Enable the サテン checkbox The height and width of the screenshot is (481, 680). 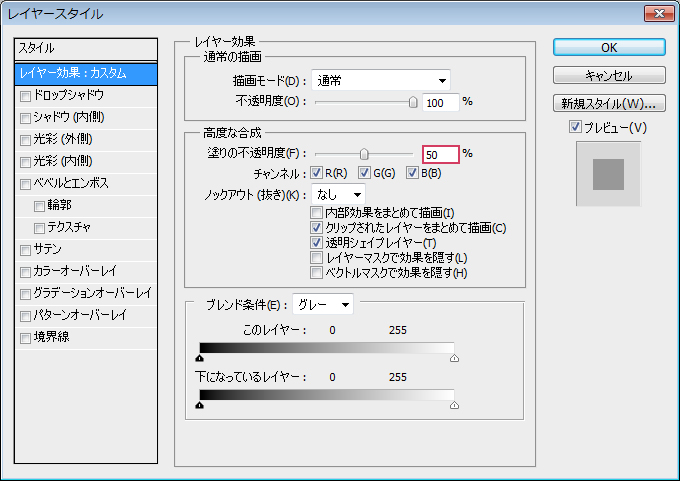click(25, 250)
